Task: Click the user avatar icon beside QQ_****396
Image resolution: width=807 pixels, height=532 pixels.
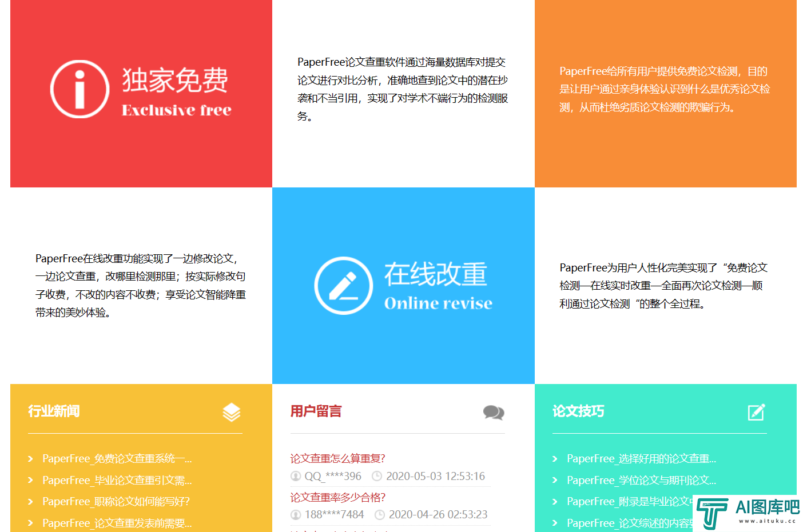Action: click(x=296, y=476)
